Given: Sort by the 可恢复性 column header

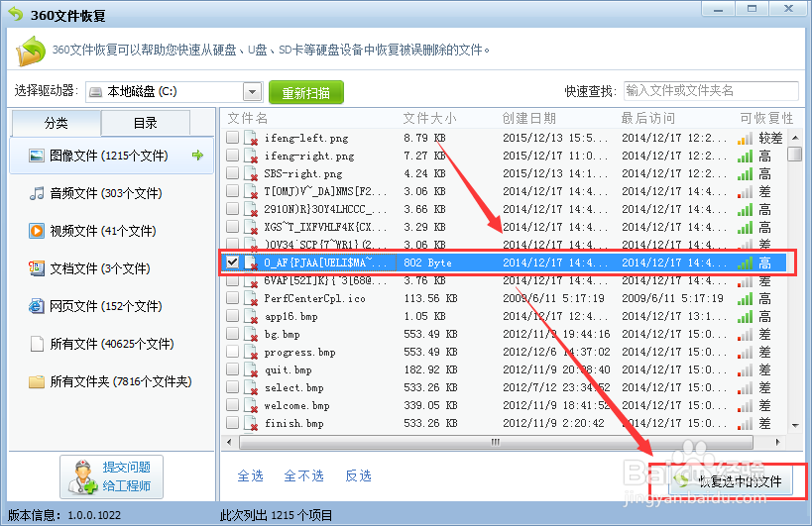Looking at the screenshot, I should tap(766, 119).
